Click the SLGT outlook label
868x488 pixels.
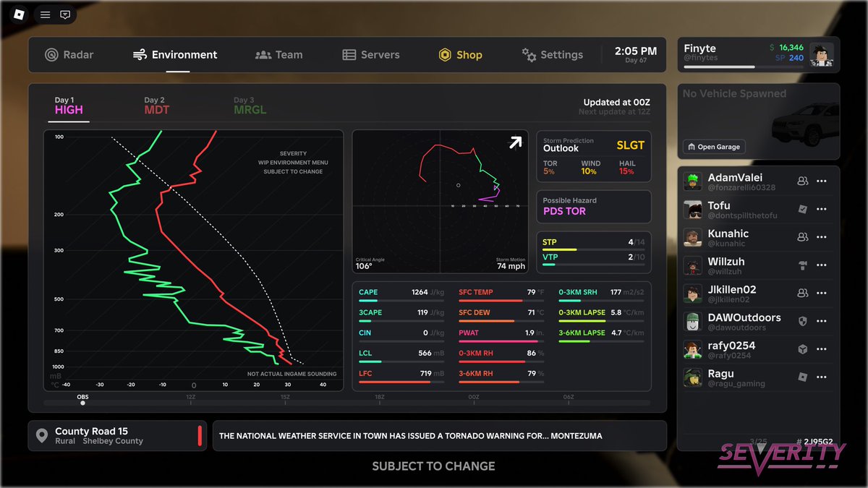coord(630,145)
